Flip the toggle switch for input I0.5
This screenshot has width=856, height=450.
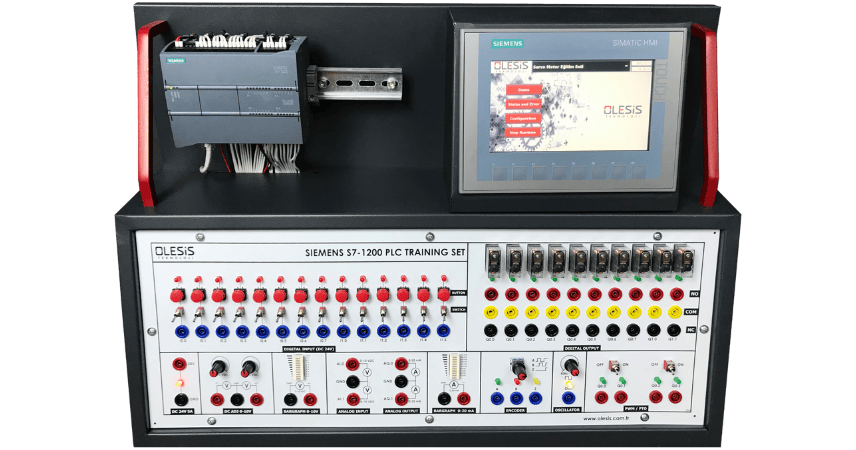[x=280, y=314]
